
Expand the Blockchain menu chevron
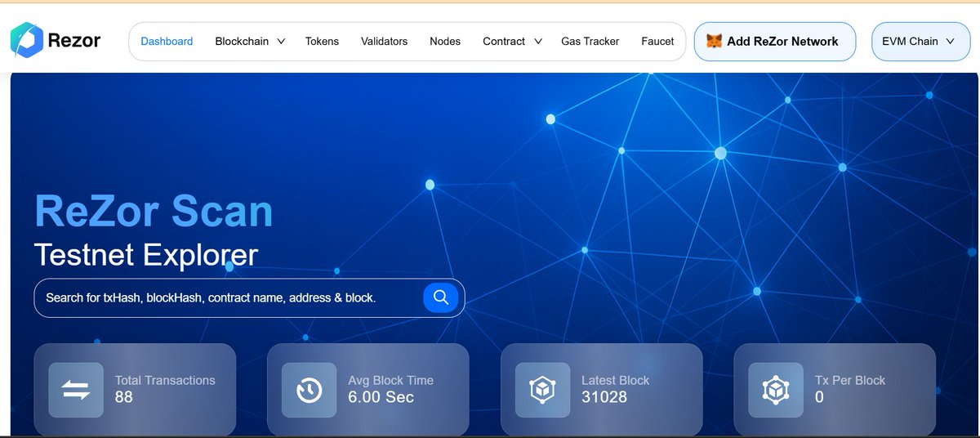[x=281, y=41]
